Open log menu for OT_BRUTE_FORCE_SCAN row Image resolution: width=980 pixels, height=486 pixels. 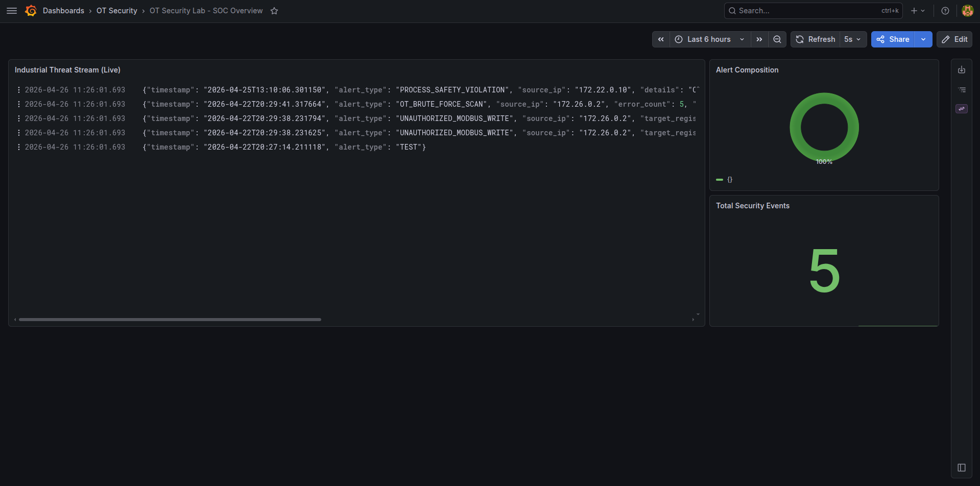pyautogui.click(x=19, y=104)
